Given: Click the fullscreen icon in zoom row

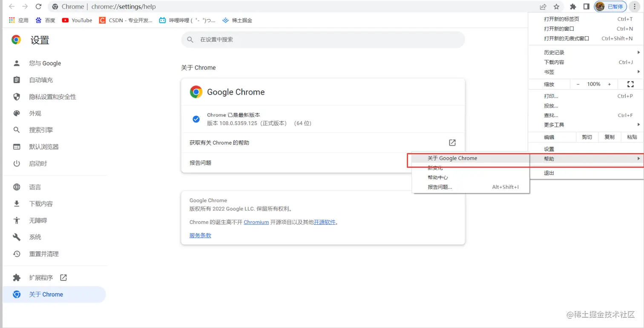Looking at the screenshot, I should [x=631, y=84].
